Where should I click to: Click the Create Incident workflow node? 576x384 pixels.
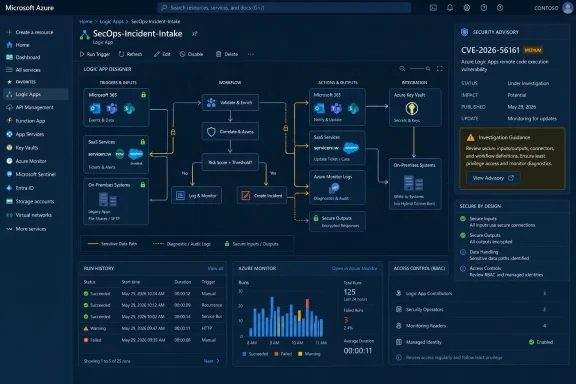click(x=262, y=195)
